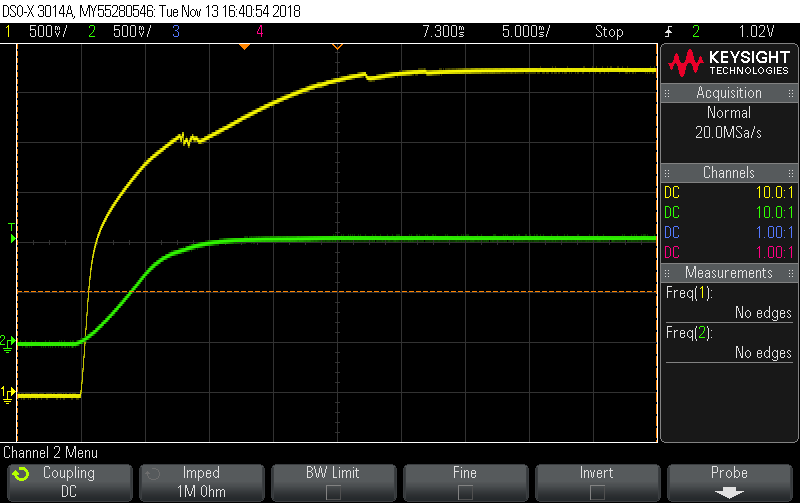The image size is (800, 503).
Task: Click the Normal acquisition mode text
Action: point(729,113)
